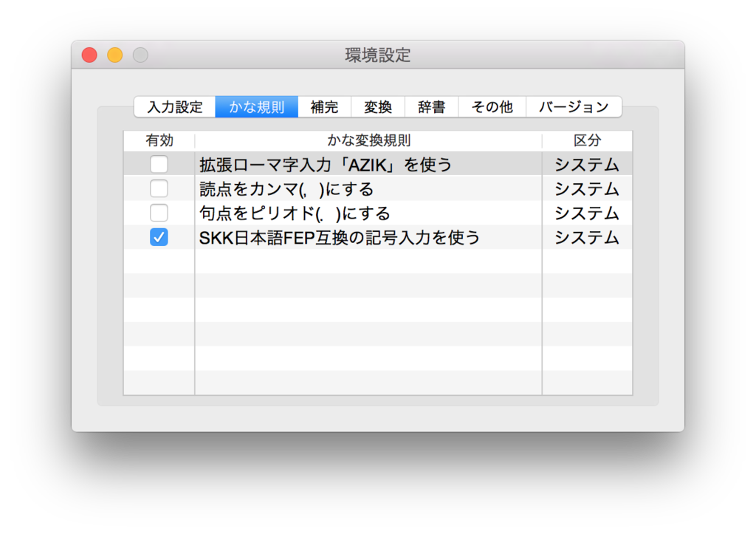Click システム cell in the AZIK row

(x=587, y=165)
